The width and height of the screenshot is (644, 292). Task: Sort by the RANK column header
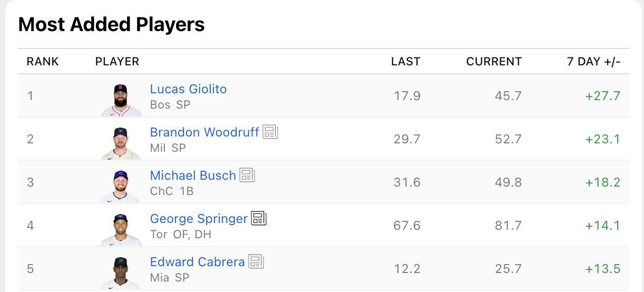pos(43,62)
